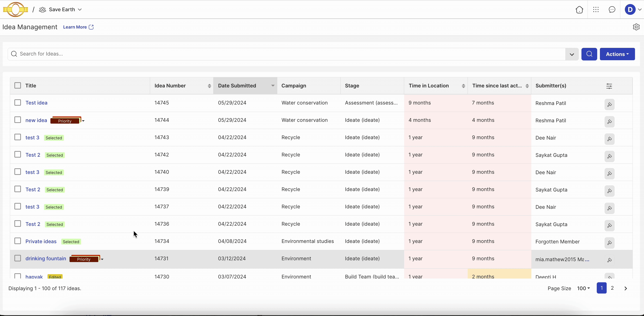The image size is (644, 316).
Task: Go to page 2
Action: click(x=612, y=288)
